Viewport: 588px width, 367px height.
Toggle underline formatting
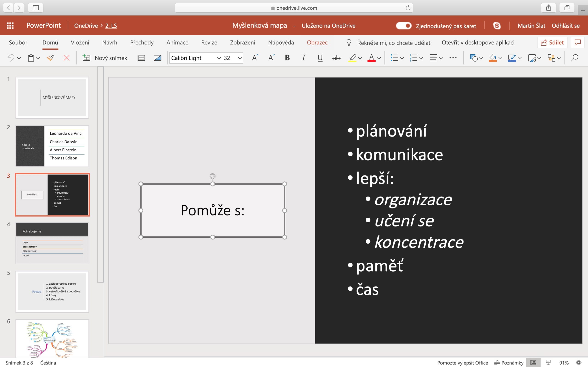[x=320, y=58]
